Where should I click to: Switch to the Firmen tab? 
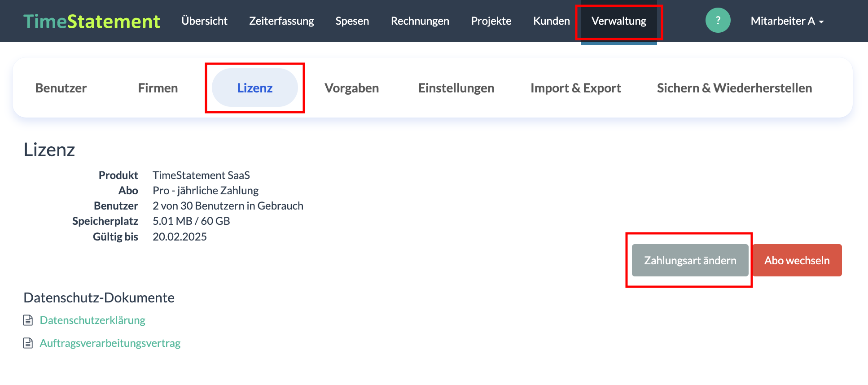coord(158,88)
